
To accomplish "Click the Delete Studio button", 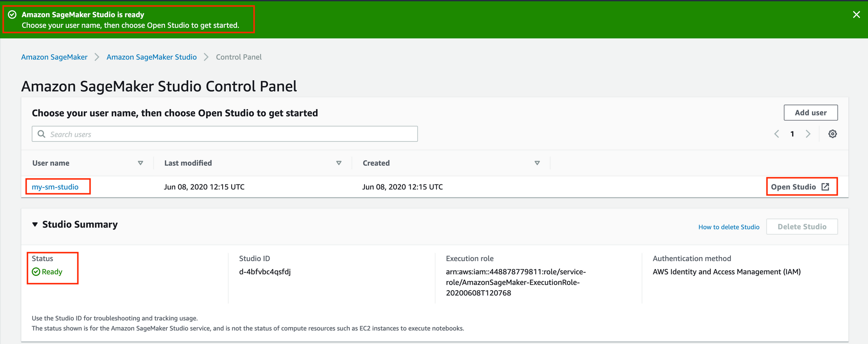I will tap(802, 227).
